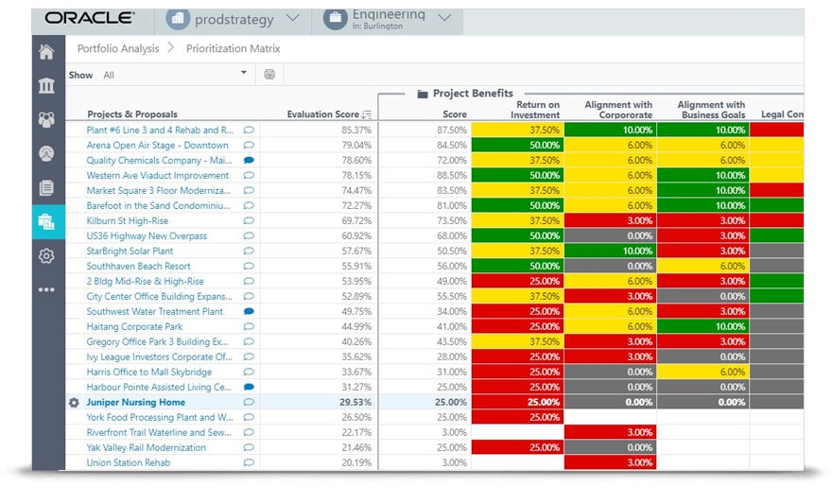Open comment bubble for Plant #6 Line 3
The image size is (832, 504).
coord(249,130)
